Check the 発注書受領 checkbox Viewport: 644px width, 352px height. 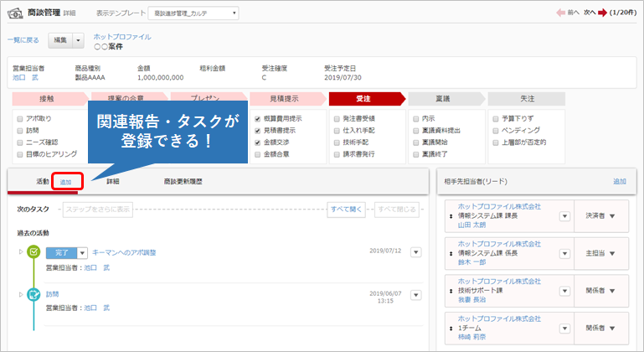pos(337,119)
